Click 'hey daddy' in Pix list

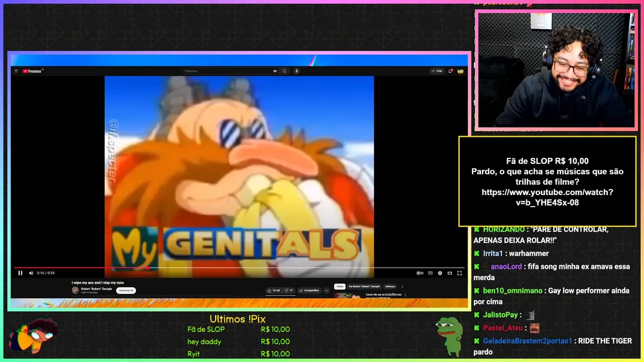(204, 342)
